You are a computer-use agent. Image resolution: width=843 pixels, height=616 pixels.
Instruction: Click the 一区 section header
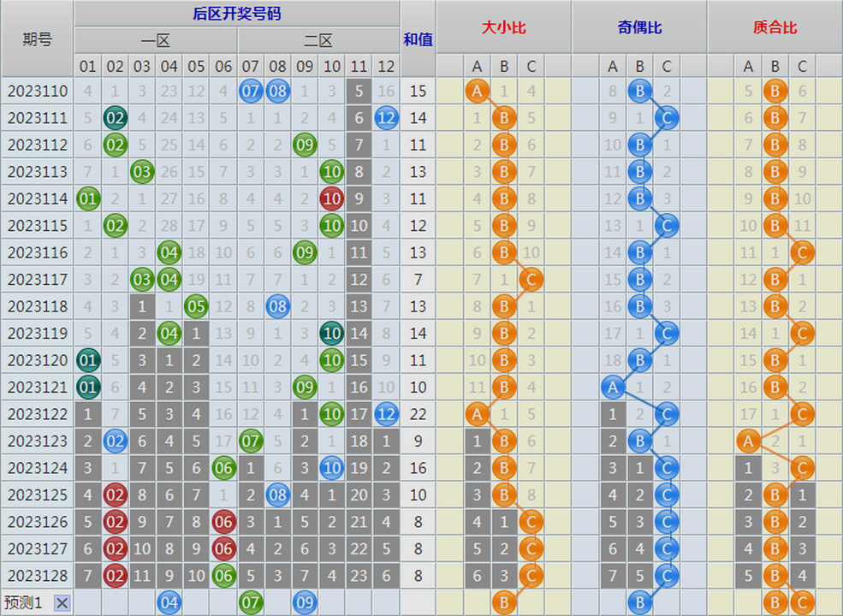tap(156, 40)
